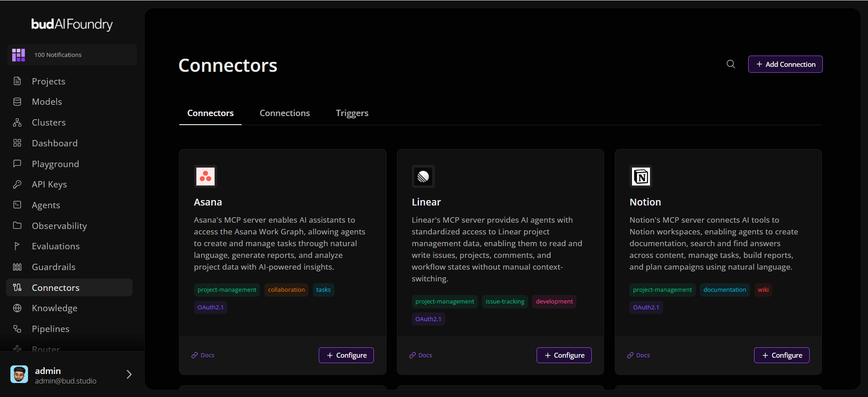Click the Observability folder icon
The image size is (868, 397).
pos(17,225)
